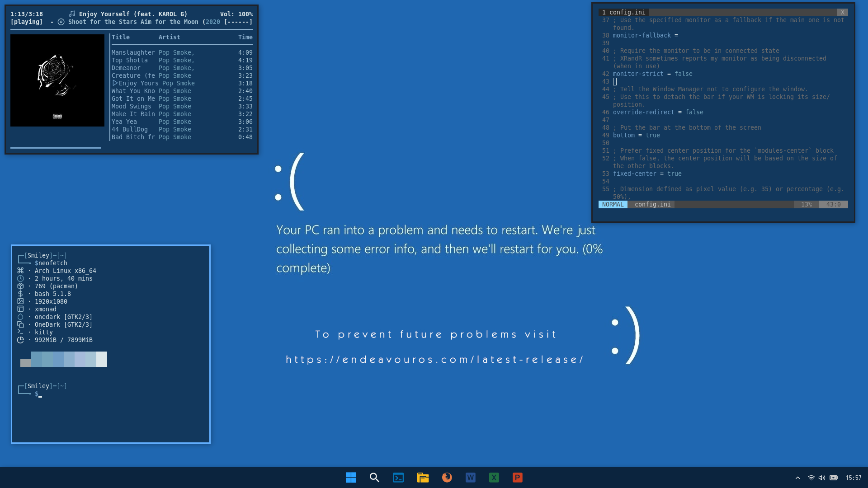Click config.ini filename in the editor statusline
The height and width of the screenshot is (488, 868).
click(652, 205)
